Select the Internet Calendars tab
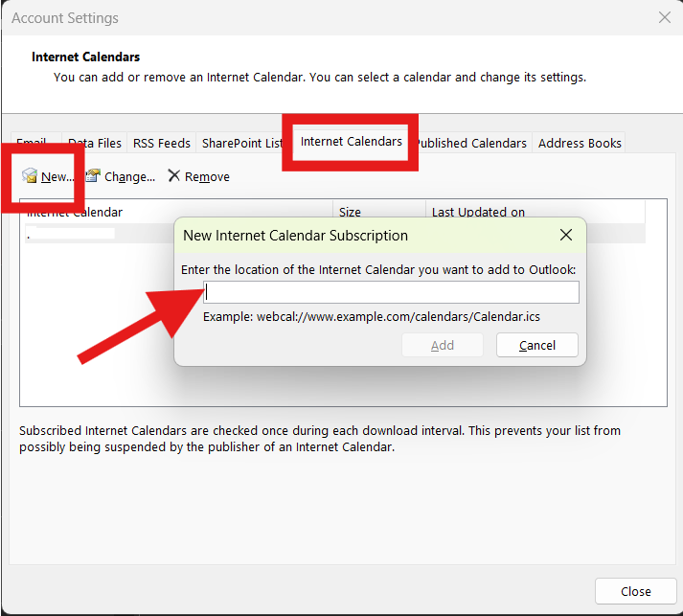The image size is (683, 616). [x=351, y=142]
